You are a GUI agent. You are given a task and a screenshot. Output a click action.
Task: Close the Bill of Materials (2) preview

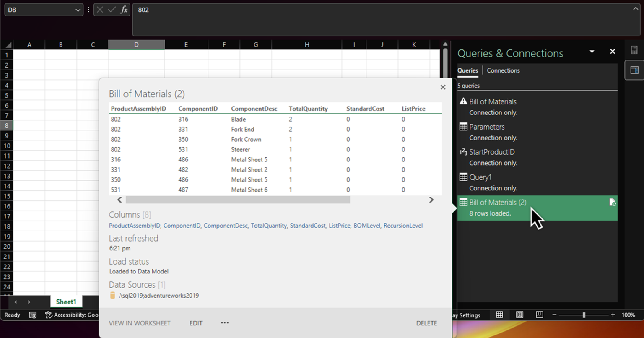click(443, 87)
